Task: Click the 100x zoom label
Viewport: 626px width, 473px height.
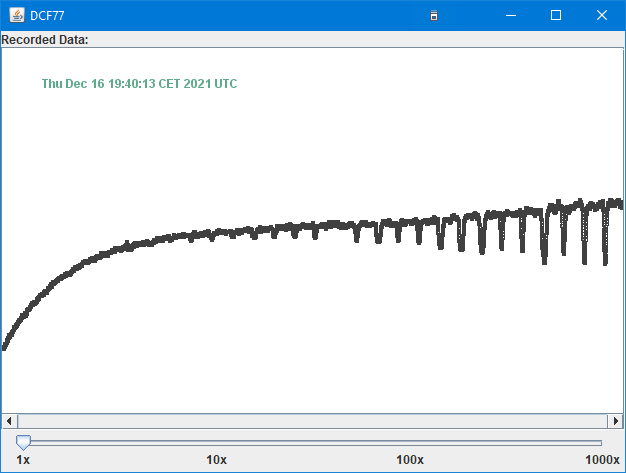Action: [x=409, y=460]
